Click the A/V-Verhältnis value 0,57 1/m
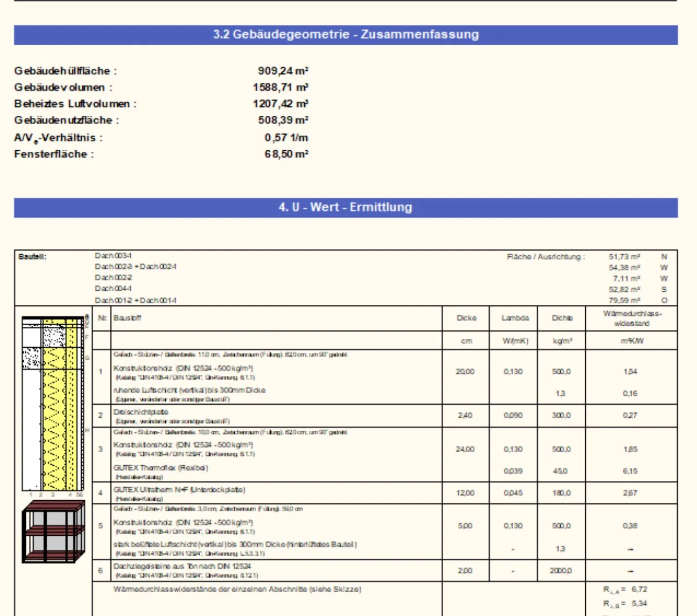The height and width of the screenshot is (616, 697). (286, 138)
